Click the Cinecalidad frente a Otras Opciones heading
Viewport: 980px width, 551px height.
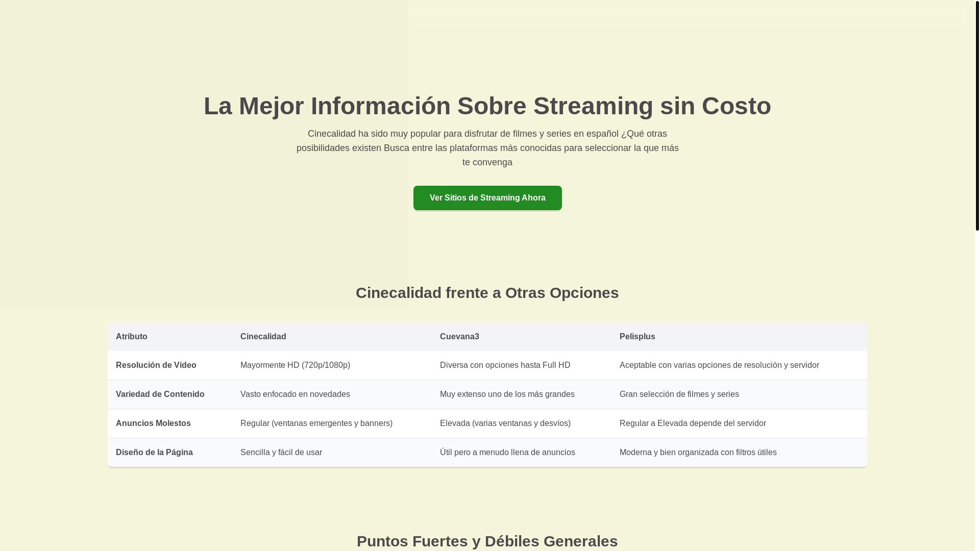tap(487, 293)
